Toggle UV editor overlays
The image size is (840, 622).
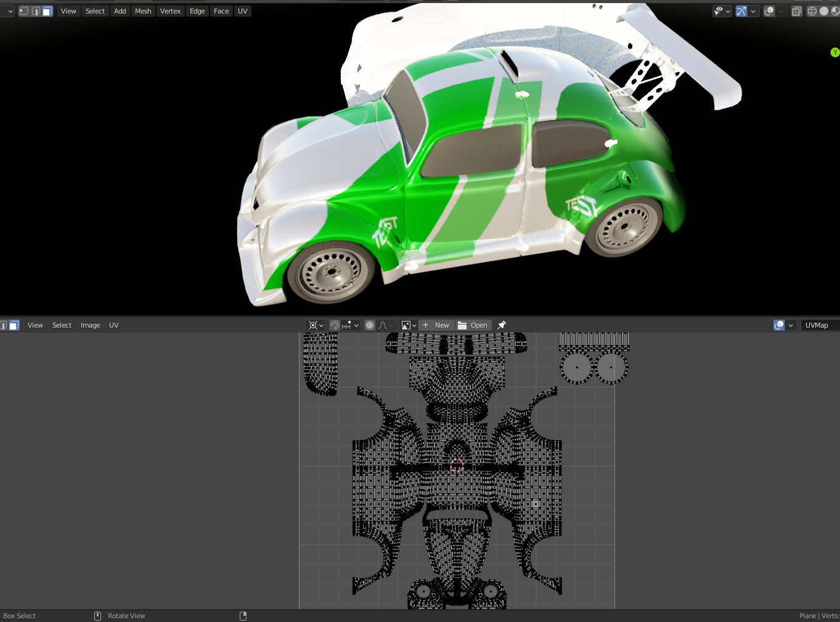point(779,325)
